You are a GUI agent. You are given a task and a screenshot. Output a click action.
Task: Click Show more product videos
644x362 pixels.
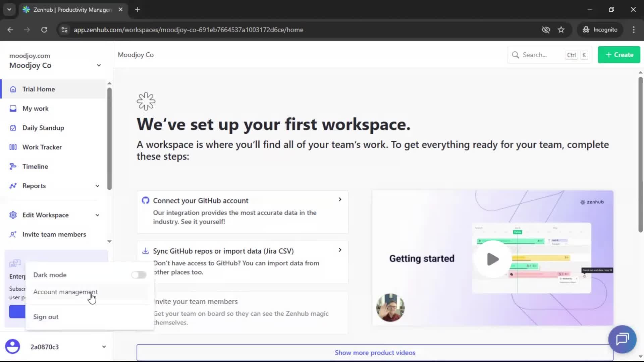(375, 352)
